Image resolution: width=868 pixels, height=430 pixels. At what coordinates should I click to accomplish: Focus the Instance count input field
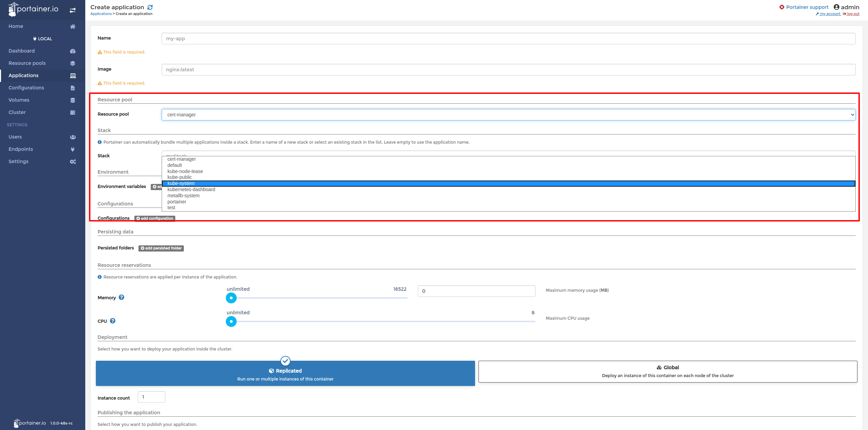[151, 397]
